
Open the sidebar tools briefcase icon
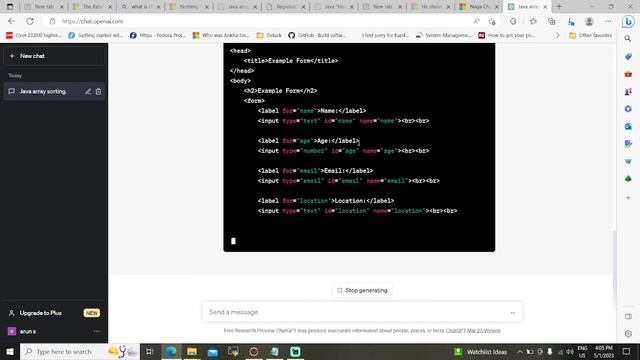[628, 74]
